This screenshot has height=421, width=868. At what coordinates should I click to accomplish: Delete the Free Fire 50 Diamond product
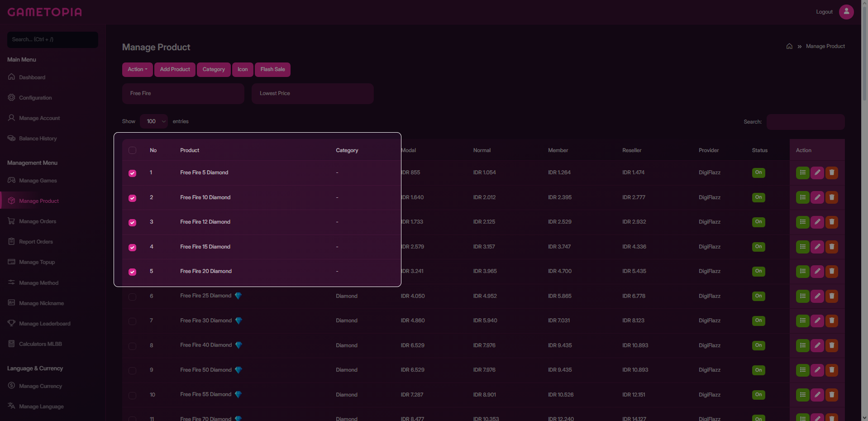(x=831, y=370)
